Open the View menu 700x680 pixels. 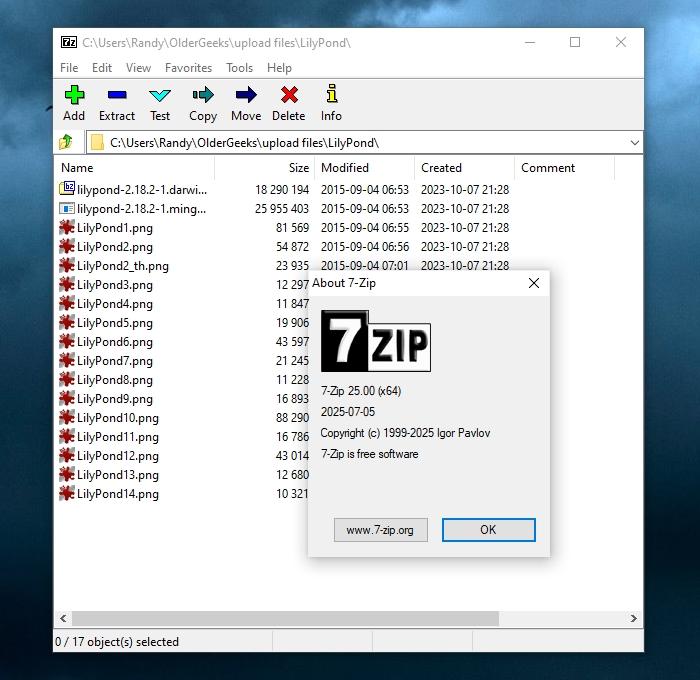(138, 68)
